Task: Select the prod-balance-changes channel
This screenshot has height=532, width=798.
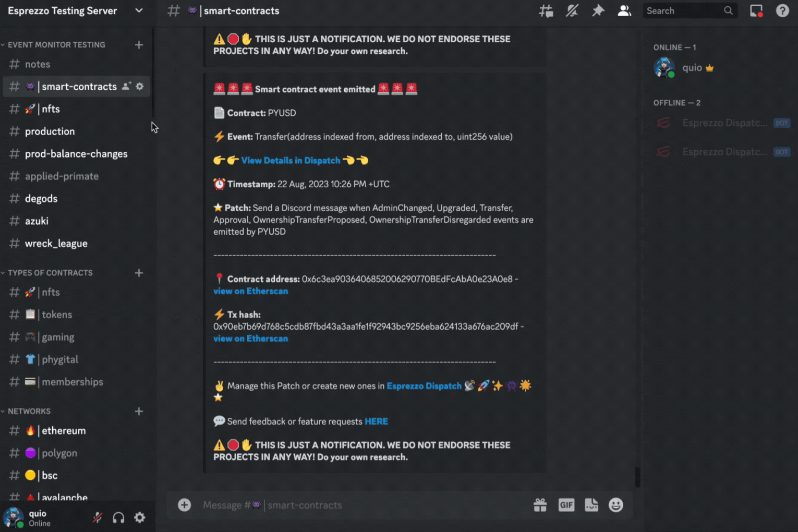Action: 76,154
